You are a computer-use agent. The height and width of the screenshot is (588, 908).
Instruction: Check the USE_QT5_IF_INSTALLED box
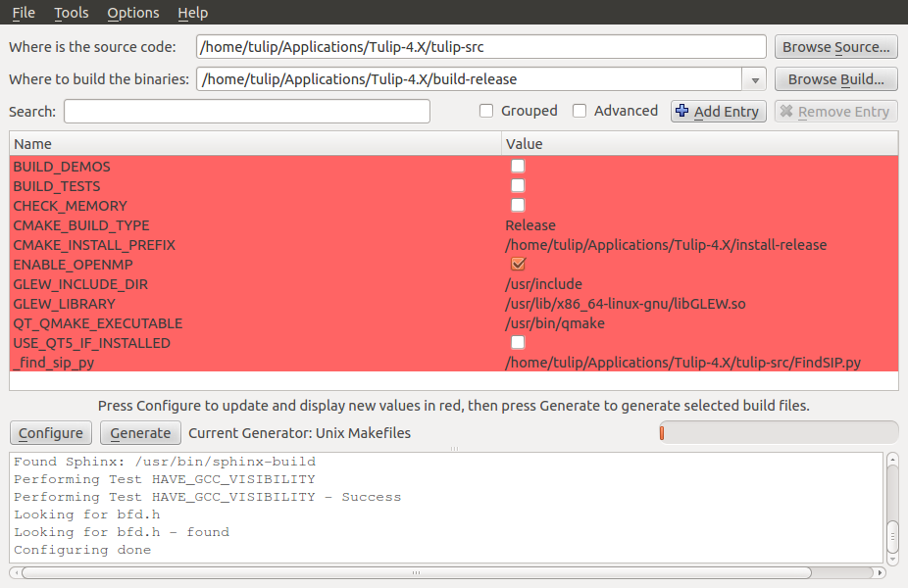(x=518, y=343)
